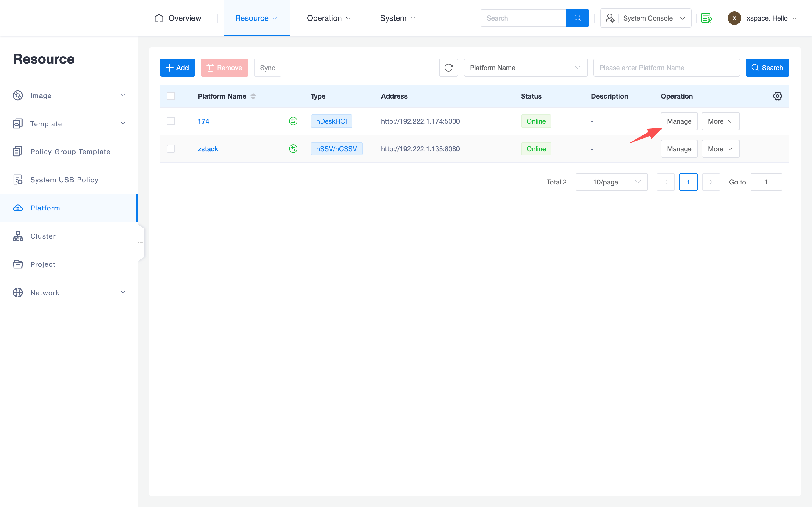Image resolution: width=812 pixels, height=507 pixels.
Task: Open the Platform Name filter dropdown
Action: pyautogui.click(x=525, y=68)
